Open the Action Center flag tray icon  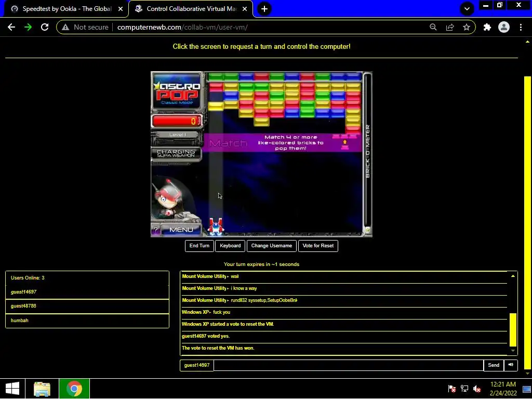pos(451,389)
